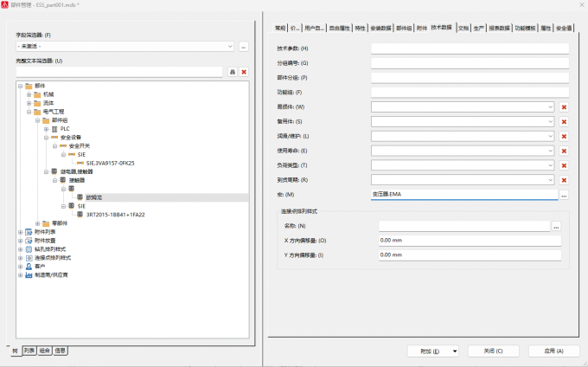This screenshot has height=367, width=588.
Task: Click the binoculars search icon beside full-text filter
Action: tap(233, 72)
